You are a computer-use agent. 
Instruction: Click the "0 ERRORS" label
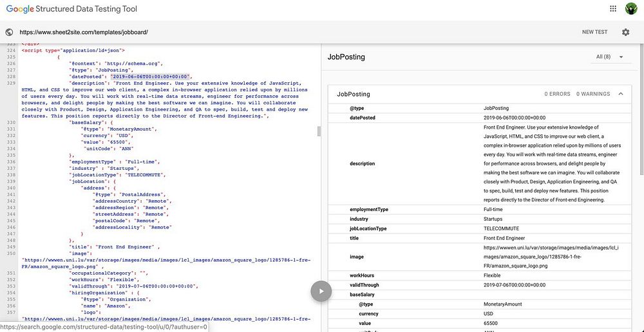point(557,94)
